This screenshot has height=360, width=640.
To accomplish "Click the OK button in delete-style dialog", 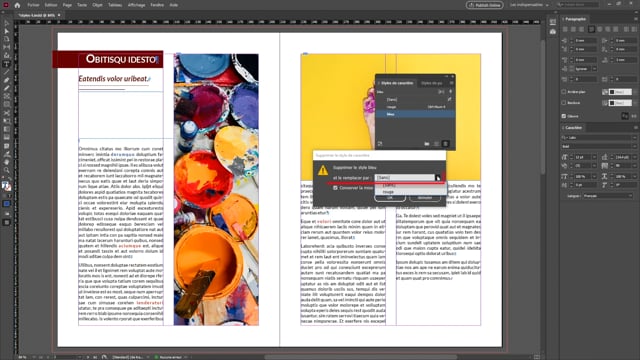I will (x=390, y=198).
